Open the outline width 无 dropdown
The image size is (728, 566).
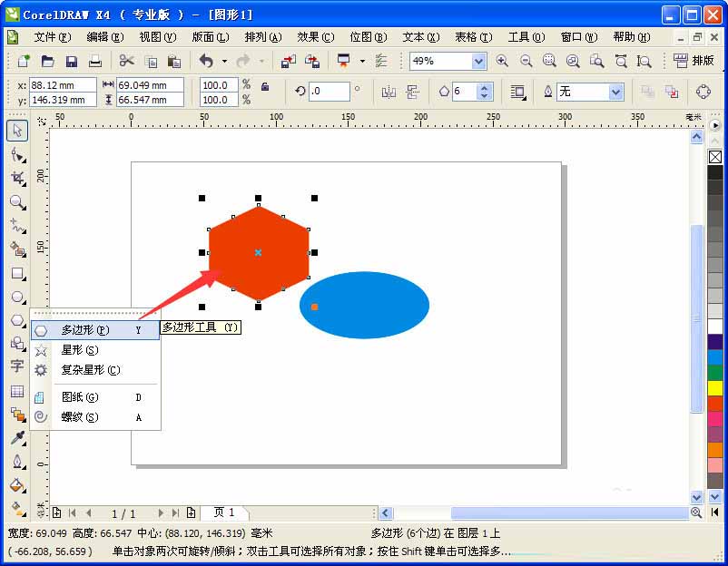615,92
